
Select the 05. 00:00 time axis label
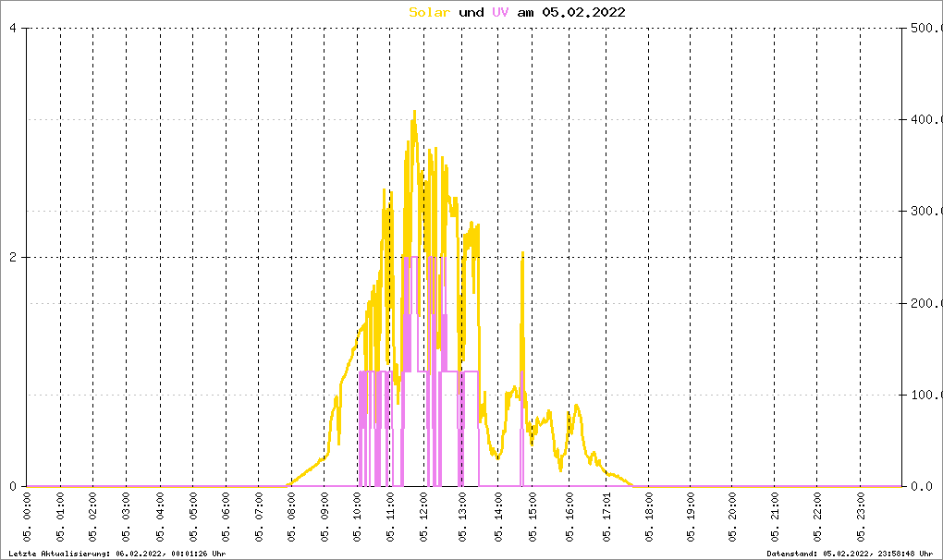click(x=28, y=518)
